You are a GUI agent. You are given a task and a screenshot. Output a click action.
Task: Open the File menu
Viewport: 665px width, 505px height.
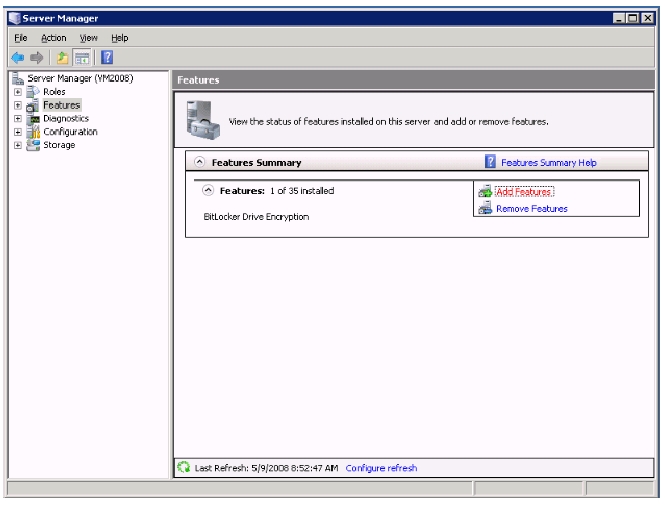pyautogui.click(x=21, y=38)
